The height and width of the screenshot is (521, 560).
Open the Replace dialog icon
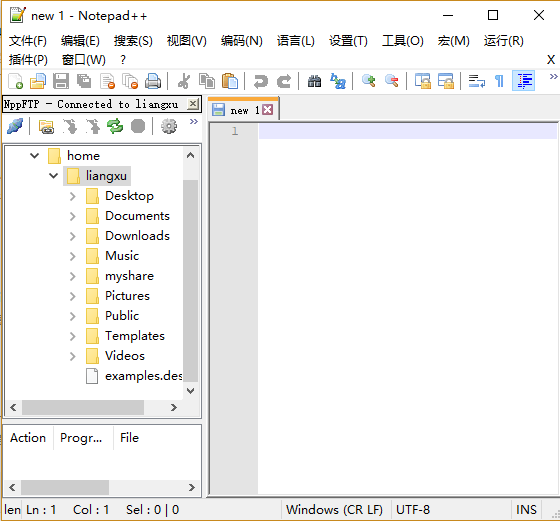tap(338, 81)
